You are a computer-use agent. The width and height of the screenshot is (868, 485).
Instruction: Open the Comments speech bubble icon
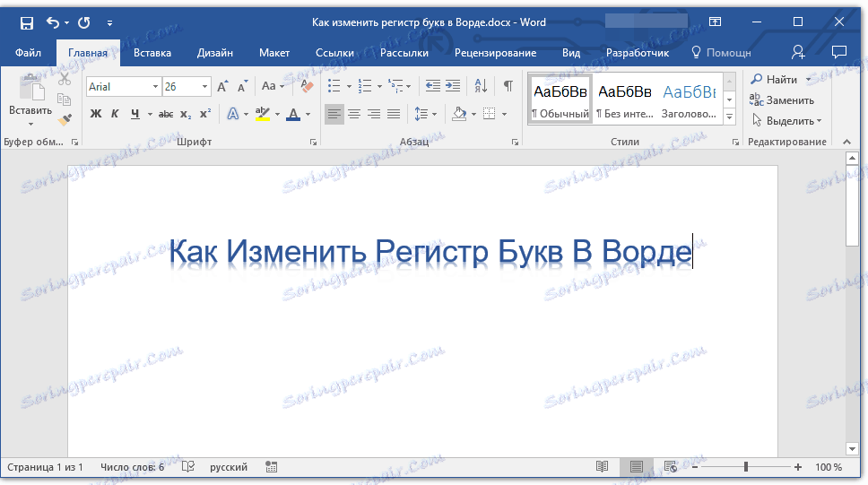pyautogui.click(x=839, y=52)
